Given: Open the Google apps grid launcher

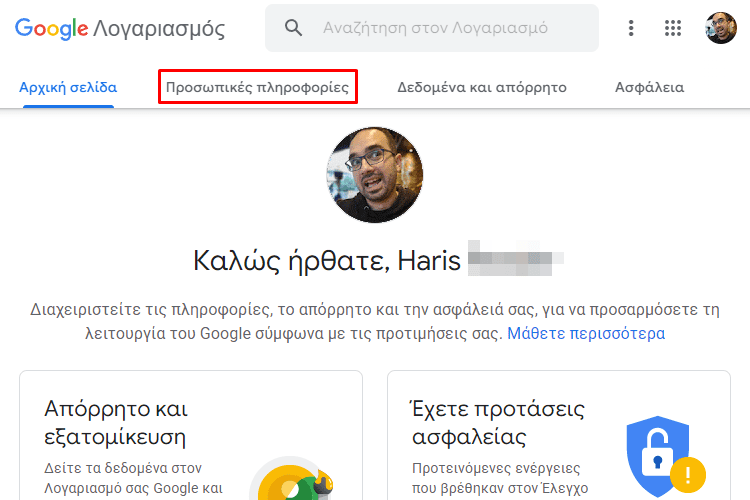Looking at the screenshot, I should pyautogui.click(x=673, y=28).
